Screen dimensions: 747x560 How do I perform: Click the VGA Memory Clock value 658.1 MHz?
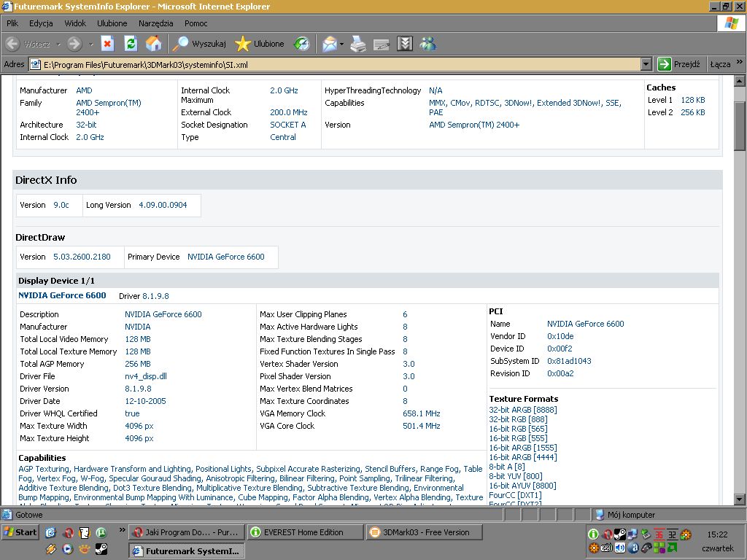pyautogui.click(x=422, y=413)
